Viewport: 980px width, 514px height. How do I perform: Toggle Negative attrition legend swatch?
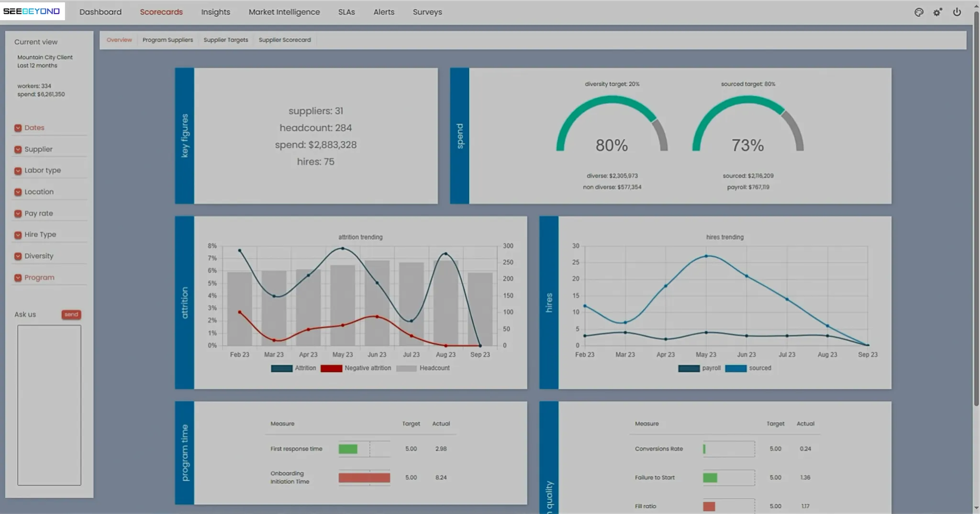click(x=331, y=368)
